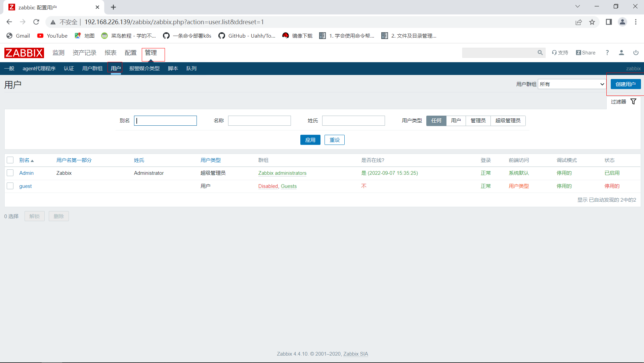Go to 报警媒介类型 submenu

point(144,69)
